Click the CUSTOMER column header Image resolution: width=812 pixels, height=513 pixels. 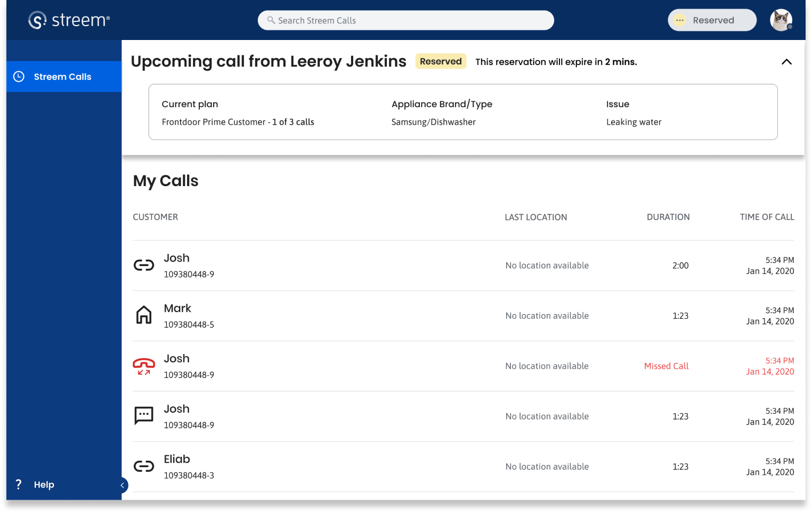156,217
